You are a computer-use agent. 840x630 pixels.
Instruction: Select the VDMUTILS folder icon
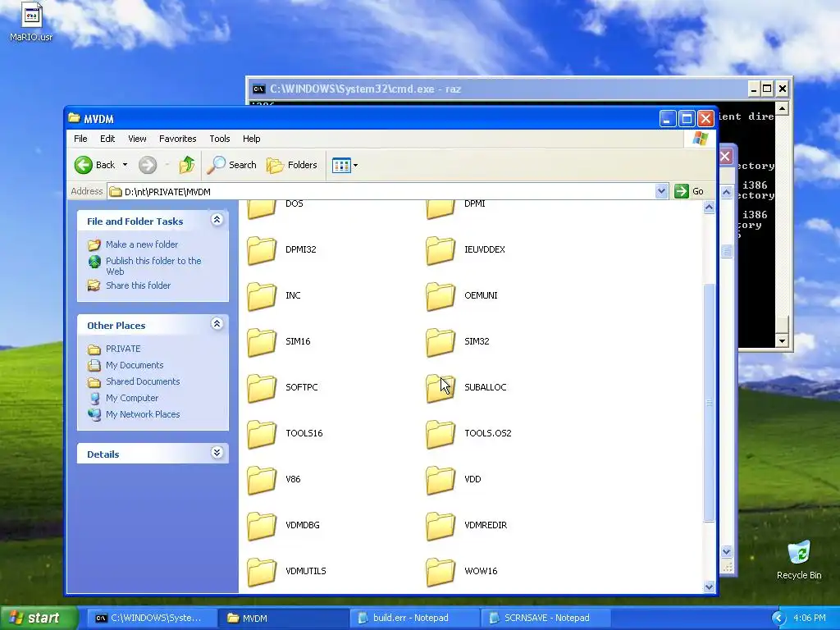(262, 572)
